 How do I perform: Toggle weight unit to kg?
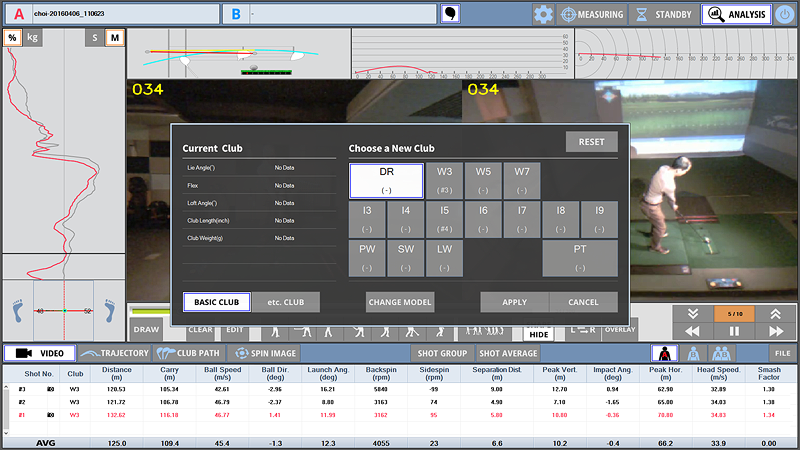[x=34, y=38]
